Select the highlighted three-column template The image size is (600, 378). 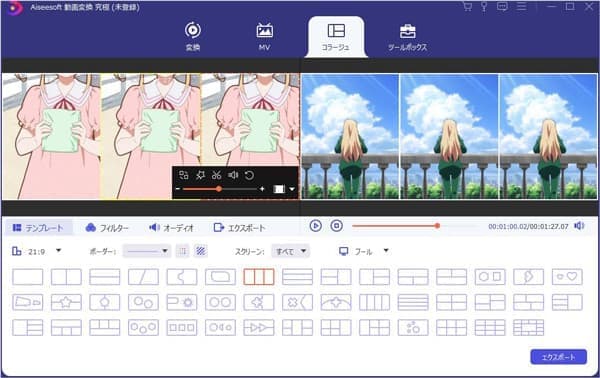click(x=259, y=277)
